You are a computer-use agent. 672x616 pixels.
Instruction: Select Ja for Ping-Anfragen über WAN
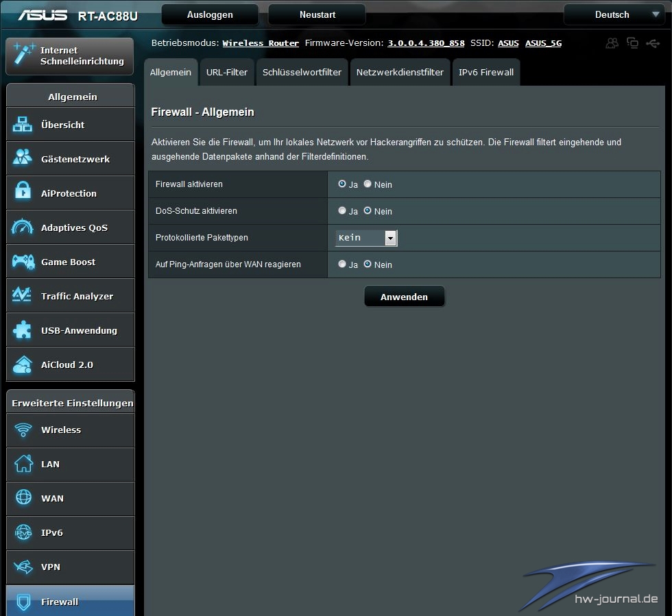(342, 264)
